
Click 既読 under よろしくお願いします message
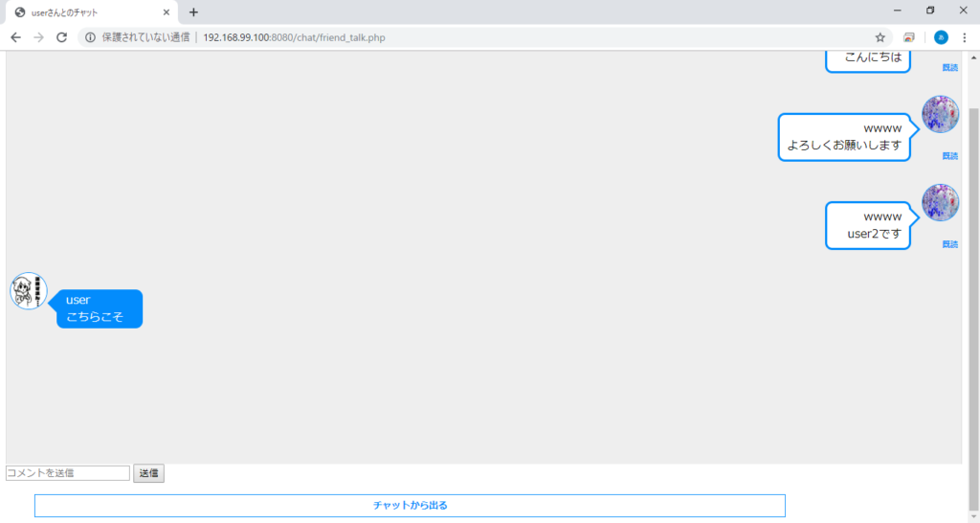[x=949, y=156]
